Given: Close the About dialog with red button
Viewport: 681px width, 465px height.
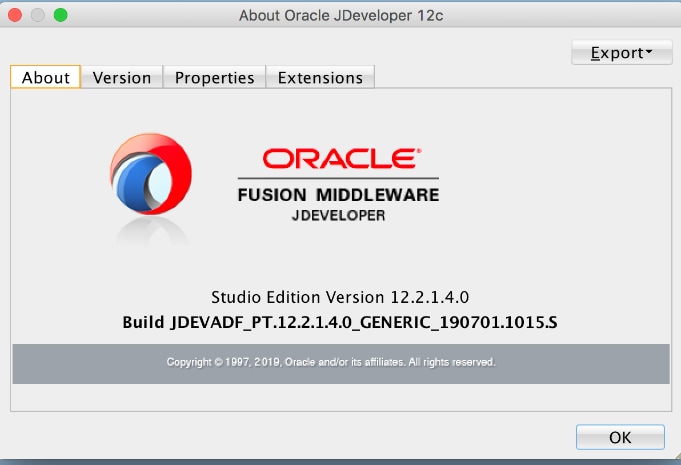Looking at the screenshot, I should click(15, 15).
